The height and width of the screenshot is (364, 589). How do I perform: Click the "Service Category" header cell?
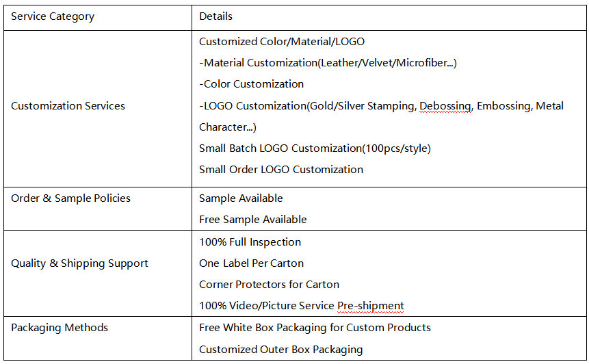[53, 16]
